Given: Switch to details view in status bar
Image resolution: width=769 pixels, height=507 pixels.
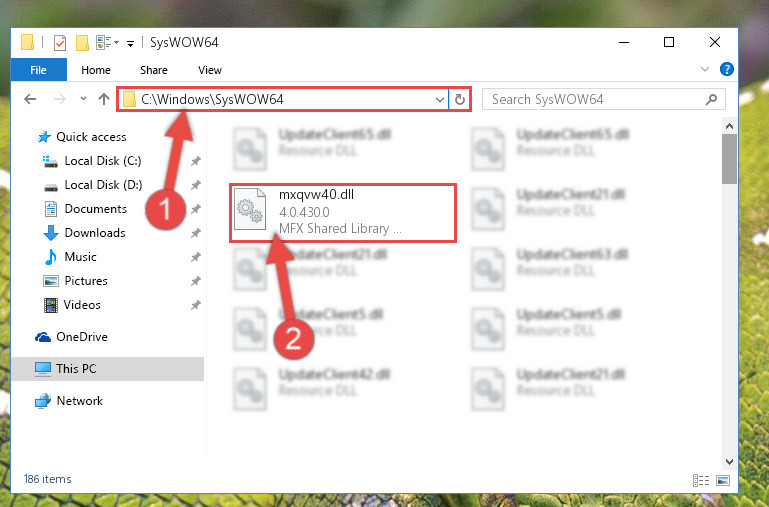Looking at the screenshot, I should (x=701, y=480).
